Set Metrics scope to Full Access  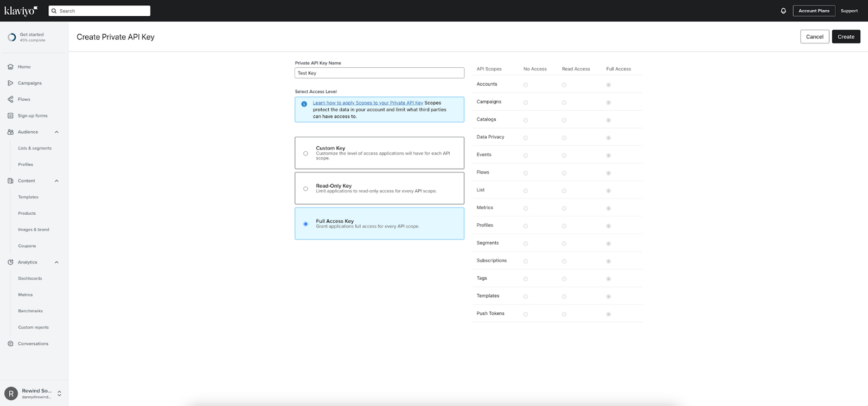609,209
